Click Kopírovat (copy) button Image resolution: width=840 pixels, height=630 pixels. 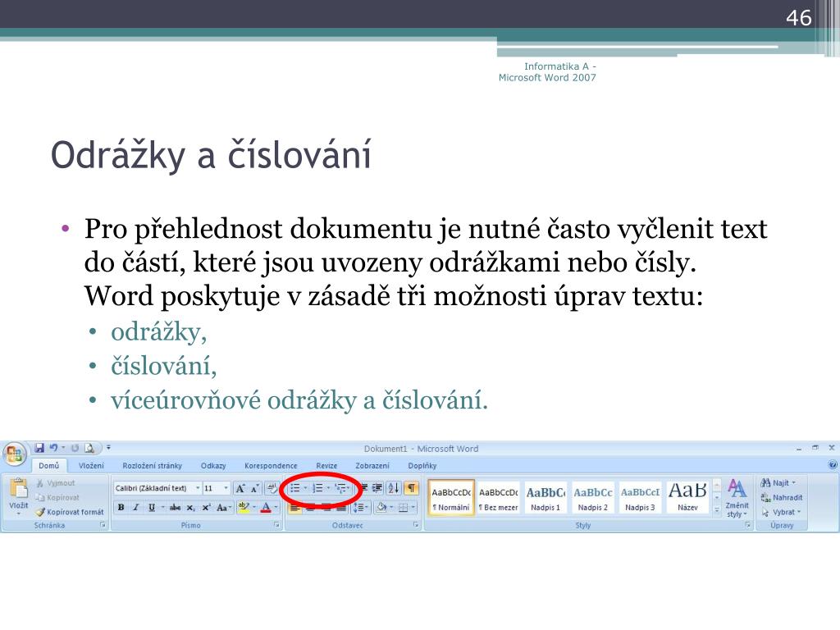coord(57,497)
